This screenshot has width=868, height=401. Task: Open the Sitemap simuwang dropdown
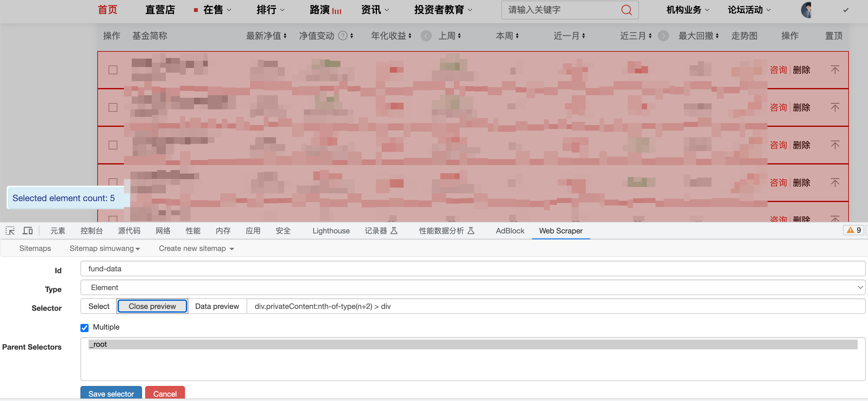(105, 248)
